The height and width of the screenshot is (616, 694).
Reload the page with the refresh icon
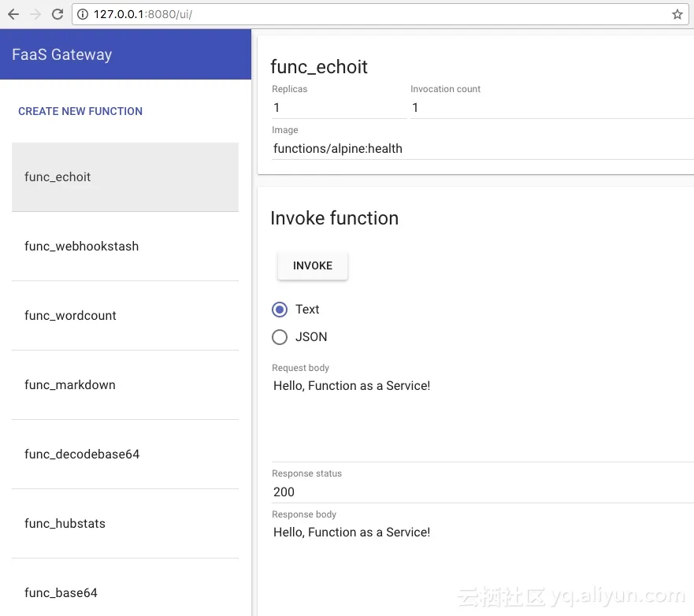tap(58, 14)
